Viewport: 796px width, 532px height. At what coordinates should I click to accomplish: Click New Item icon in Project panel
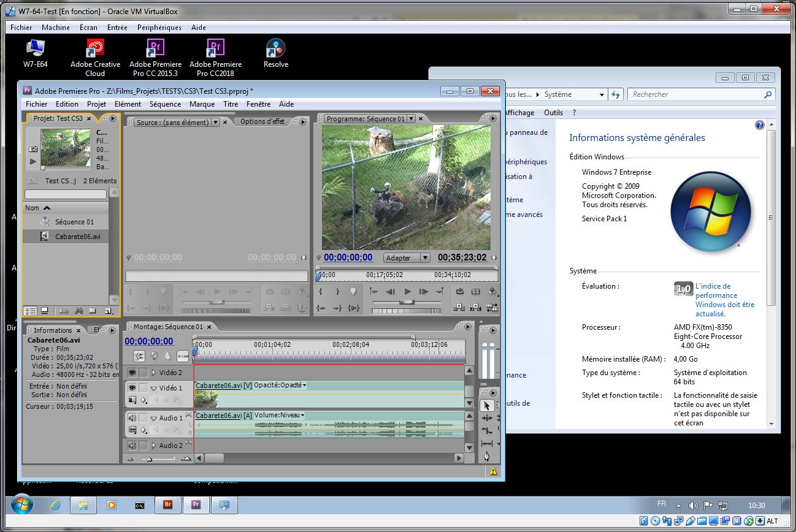tap(108, 311)
